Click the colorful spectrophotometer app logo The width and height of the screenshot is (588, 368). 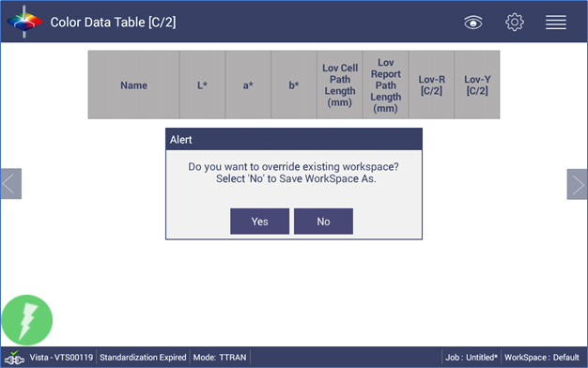(24, 22)
